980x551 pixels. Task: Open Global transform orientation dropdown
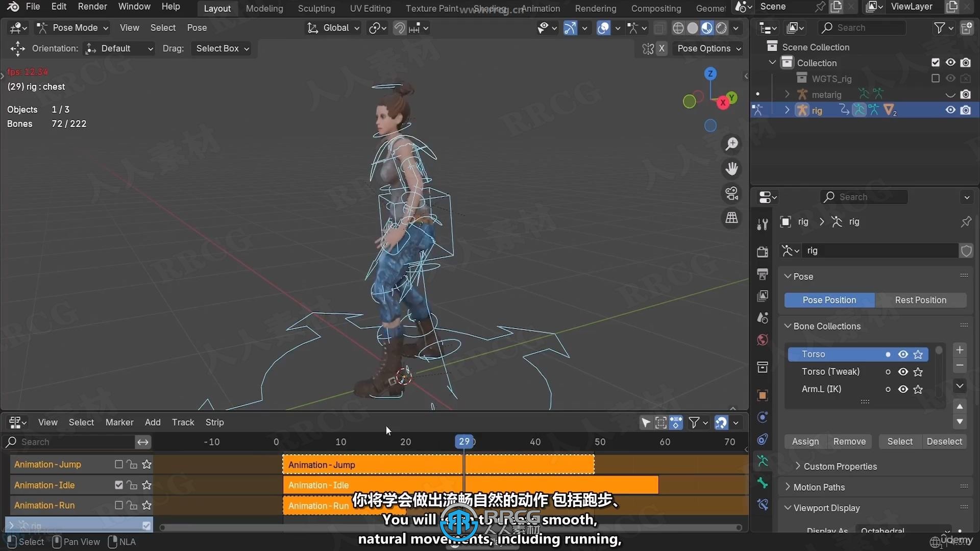tap(333, 28)
